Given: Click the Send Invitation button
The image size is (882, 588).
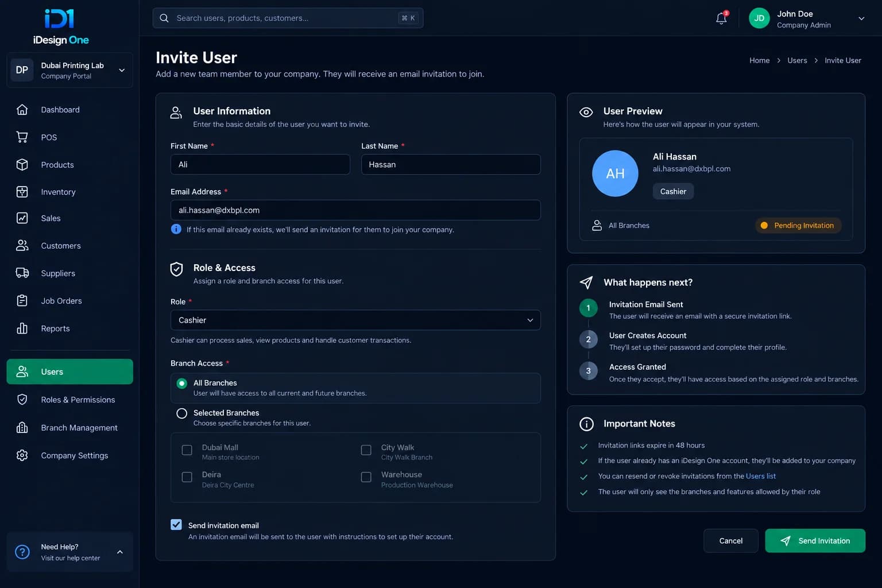Looking at the screenshot, I should click(x=815, y=541).
